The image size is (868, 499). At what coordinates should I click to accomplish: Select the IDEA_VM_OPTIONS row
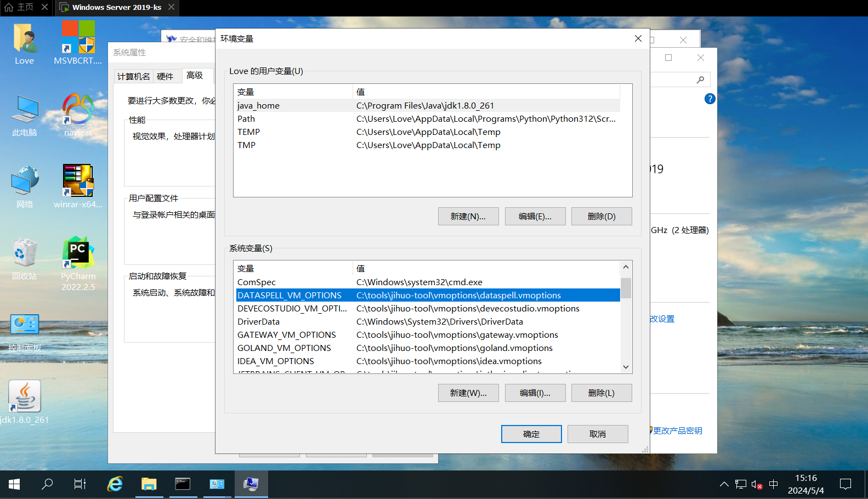427,361
